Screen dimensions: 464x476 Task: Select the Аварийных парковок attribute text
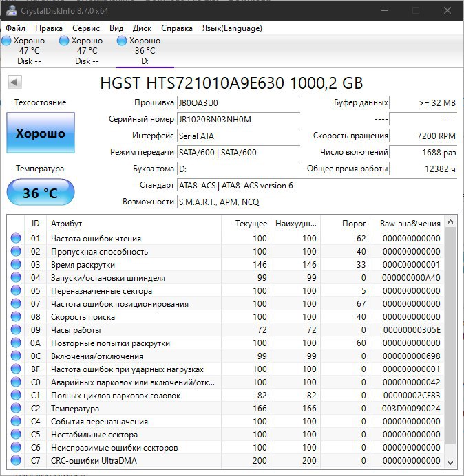pos(133,382)
